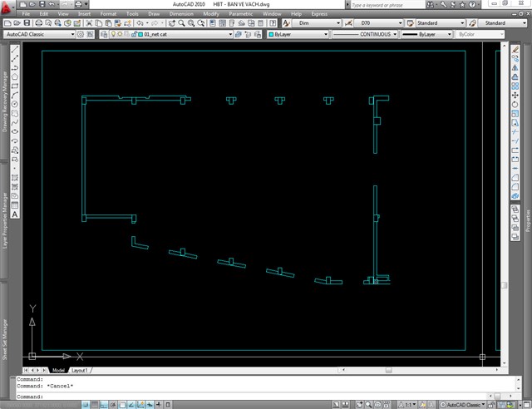The width and height of the screenshot is (532, 409).
Task: Open the Sheet Set Manager side palette
Action: coord(5,339)
